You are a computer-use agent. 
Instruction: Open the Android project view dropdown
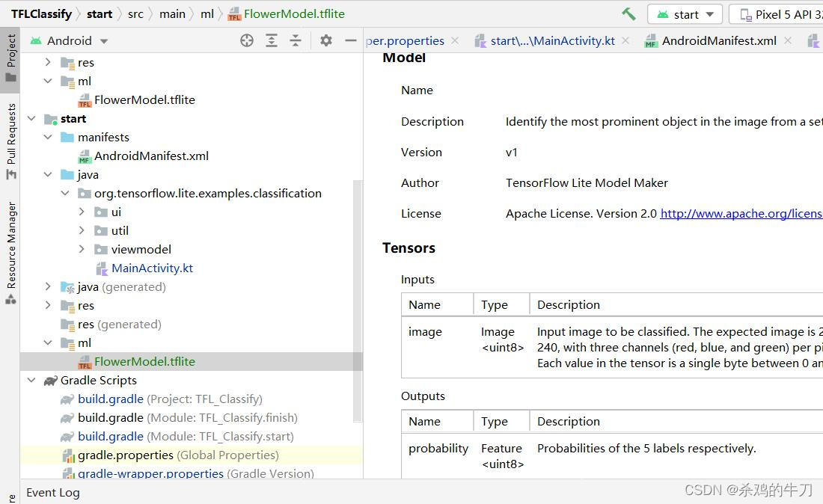coord(69,41)
